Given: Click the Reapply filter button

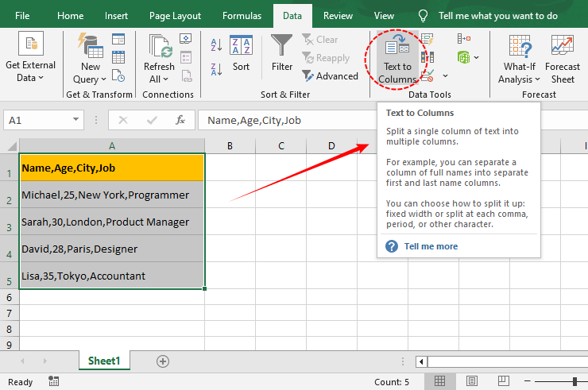Looking at the screenshot, I should 326,58.
